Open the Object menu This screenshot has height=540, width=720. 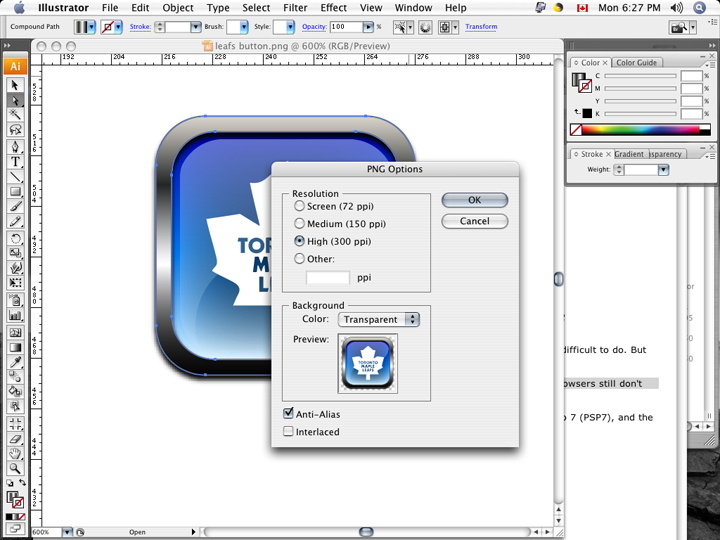coord(178,8)
